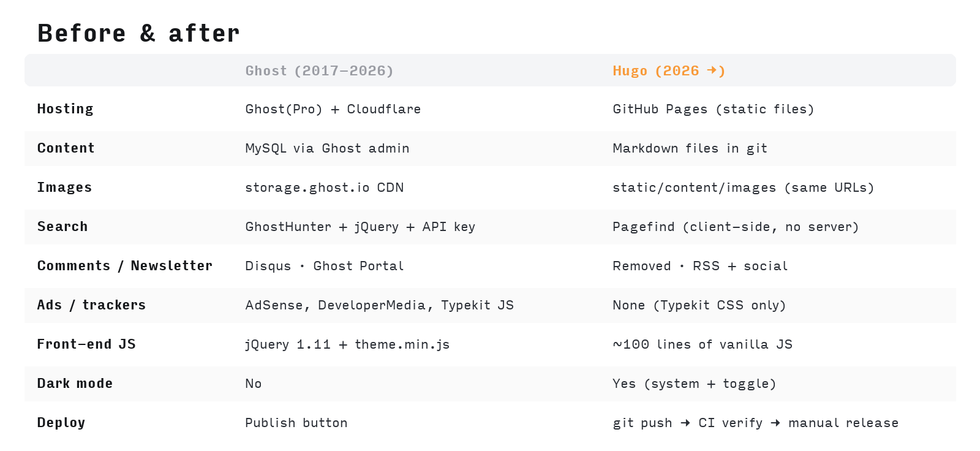
Task: Select the "No" cell in Dark mode row
Action: click(253, 384)
